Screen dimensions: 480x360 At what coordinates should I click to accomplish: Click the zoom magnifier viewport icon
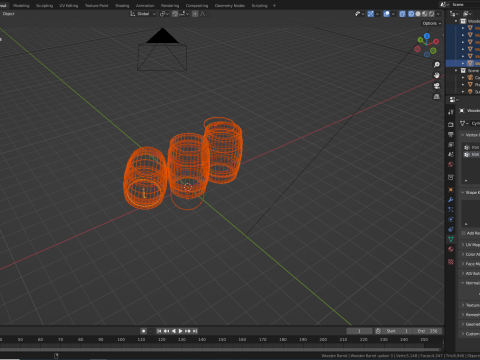point(437,65)
